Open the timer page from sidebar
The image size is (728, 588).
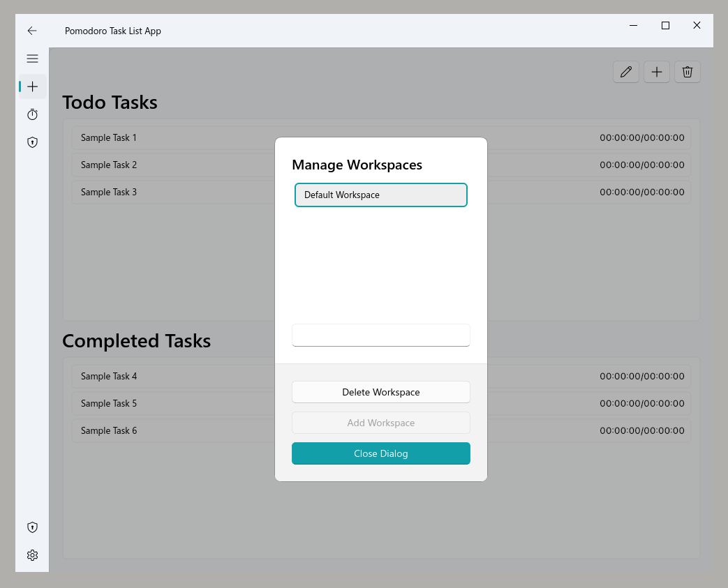33,114
